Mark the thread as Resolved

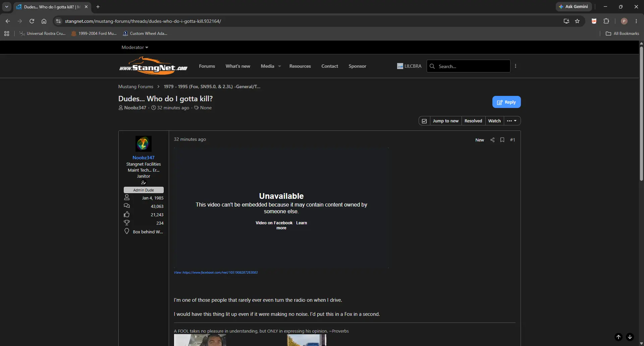pos(473,121)
